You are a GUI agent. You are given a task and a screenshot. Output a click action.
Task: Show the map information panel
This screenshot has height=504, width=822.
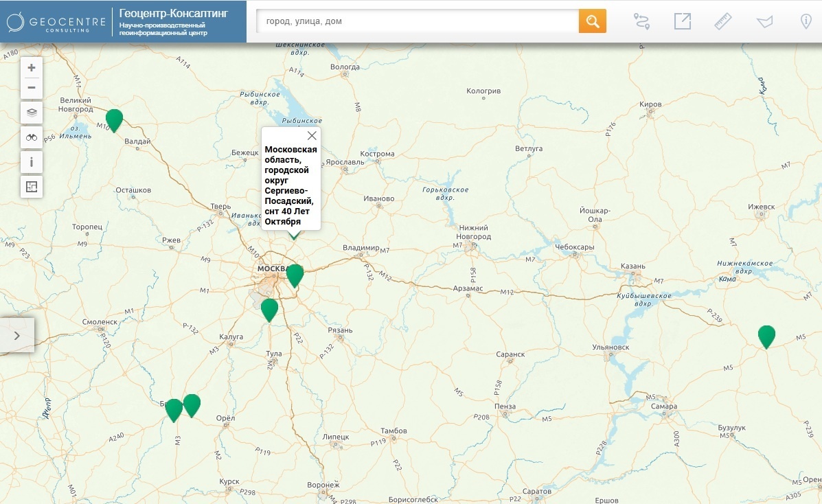(x=31, y=161)
